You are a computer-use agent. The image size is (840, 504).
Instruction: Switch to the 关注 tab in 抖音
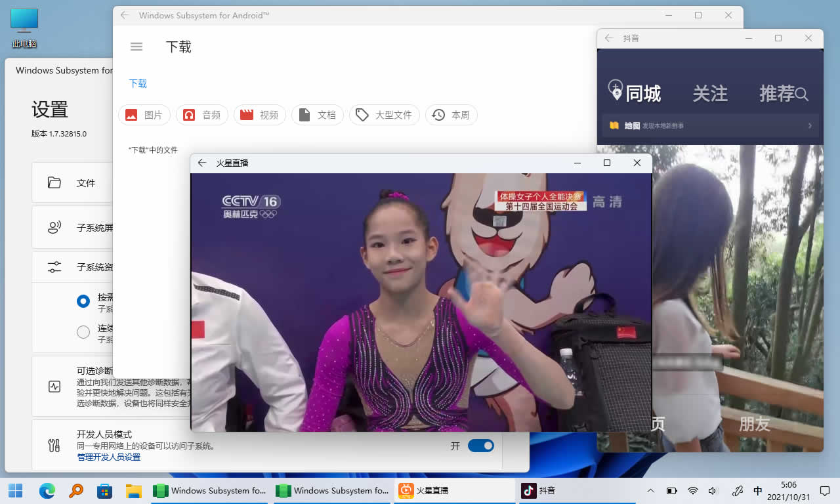710,94
